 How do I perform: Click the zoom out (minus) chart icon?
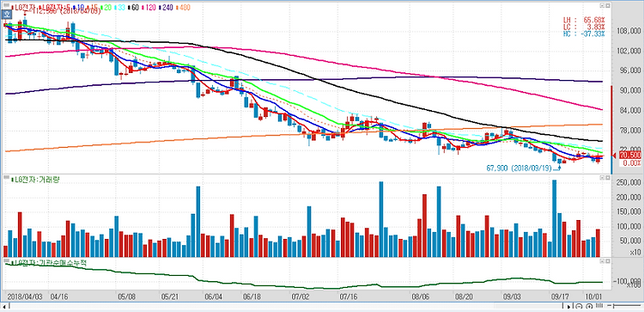[579, 306]
